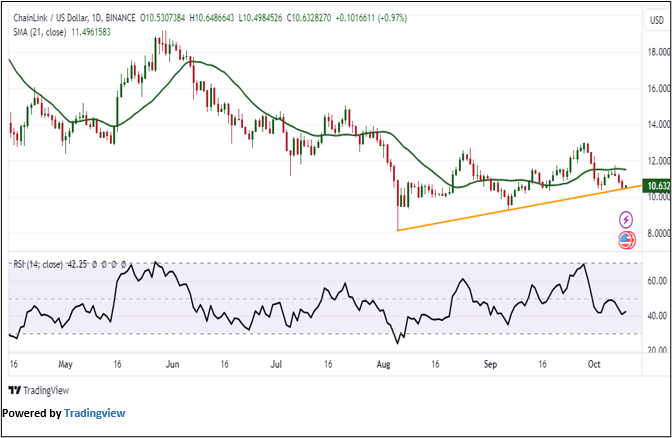Click the O10.5307384 open price value
Screen dimensions: 672x438
[163, 18]
